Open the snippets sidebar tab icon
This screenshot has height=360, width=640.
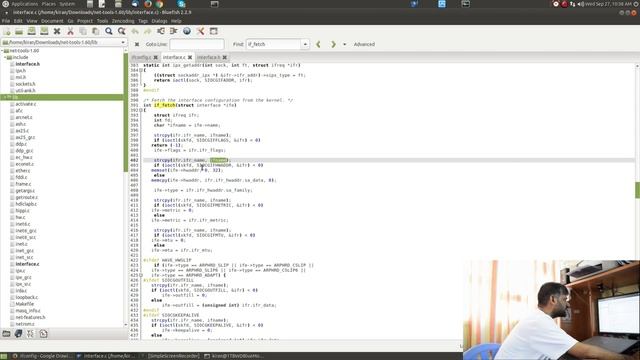point(43,334)
